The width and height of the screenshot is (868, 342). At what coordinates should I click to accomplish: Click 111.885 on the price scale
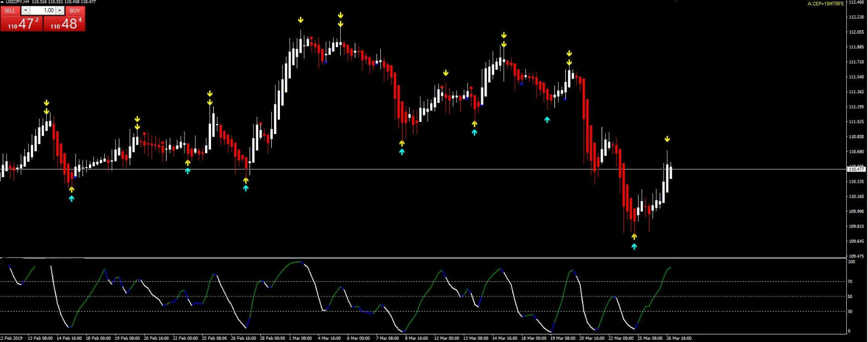tap(857, 47)
